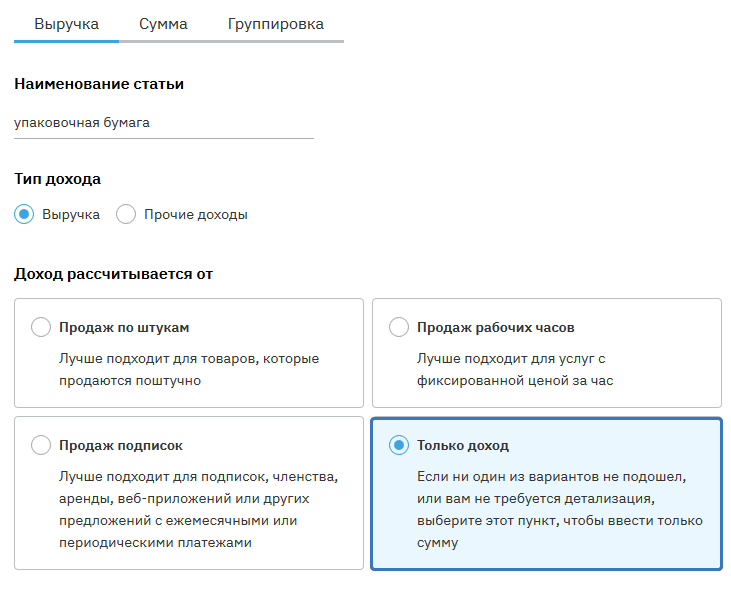Click the Только доход card title

[463, 445]
